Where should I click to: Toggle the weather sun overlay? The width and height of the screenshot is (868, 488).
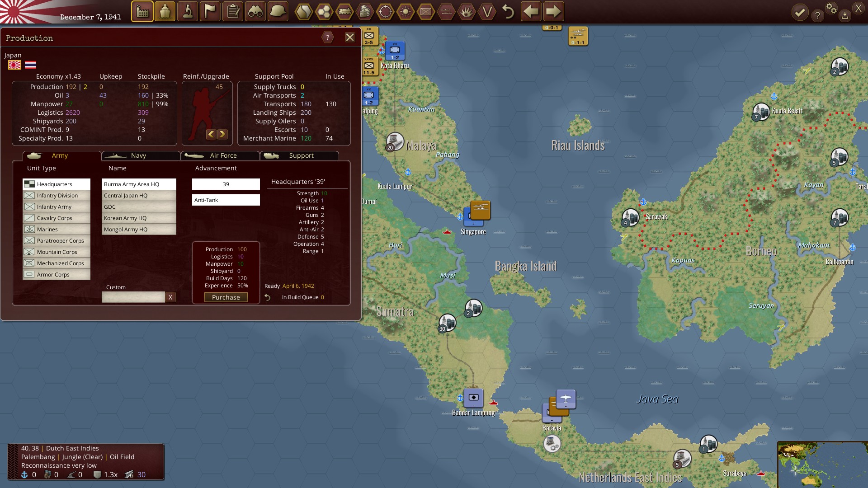pos(406,12)
